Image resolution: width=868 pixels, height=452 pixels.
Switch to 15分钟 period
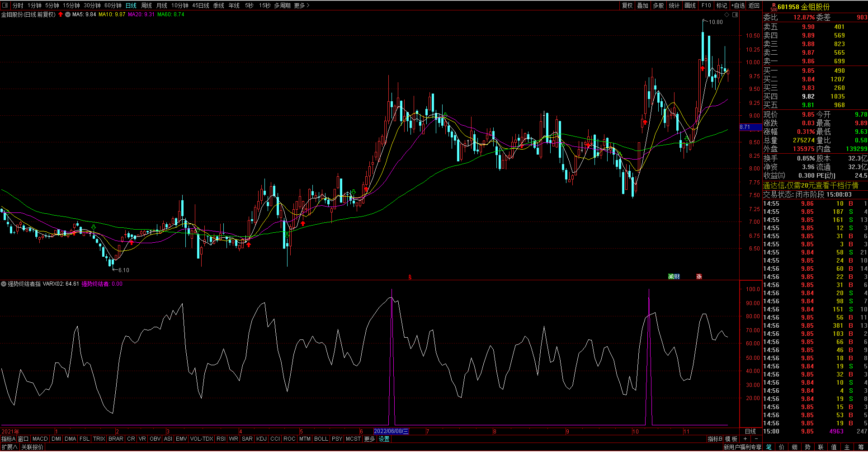coord(71,5)
